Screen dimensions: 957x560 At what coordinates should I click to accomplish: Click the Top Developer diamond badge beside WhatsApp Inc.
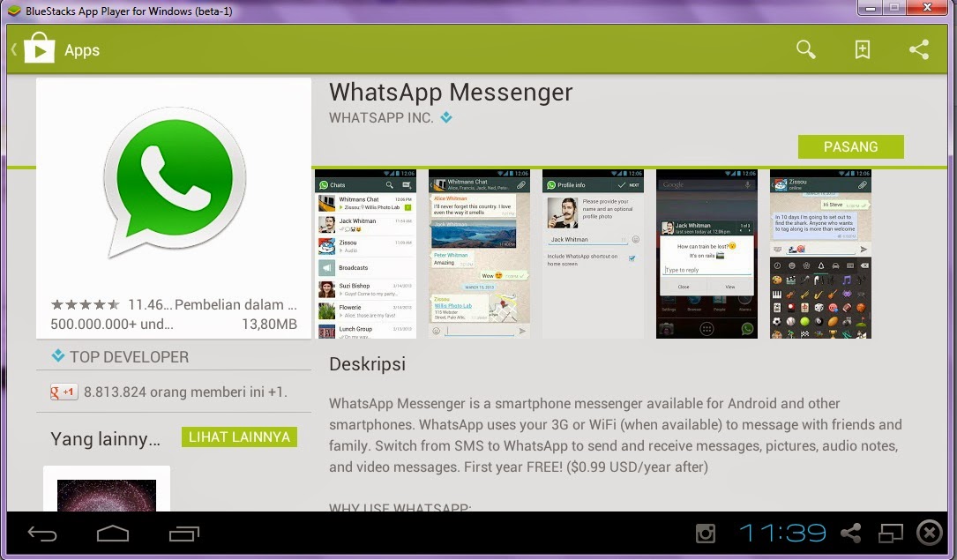pyautogui.click(x=446, y=117)
